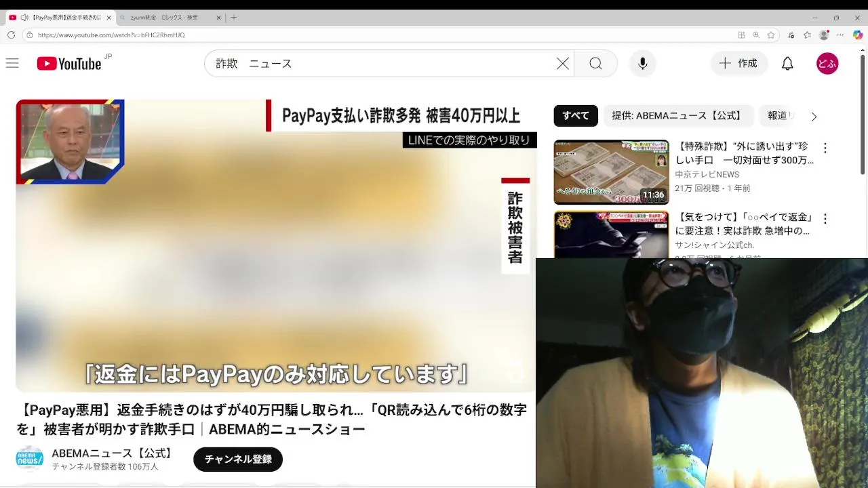The width and height of the screenshot is (868, 488).
Task: Open more options for 気をつけて video
Action: (x=825, y=219)
